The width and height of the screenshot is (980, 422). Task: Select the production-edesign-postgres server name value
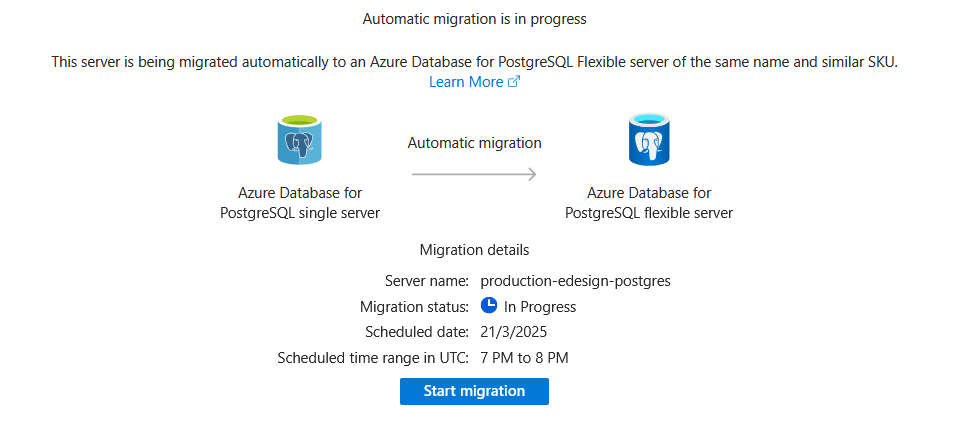pyautogui.click(x=576, y=281)
